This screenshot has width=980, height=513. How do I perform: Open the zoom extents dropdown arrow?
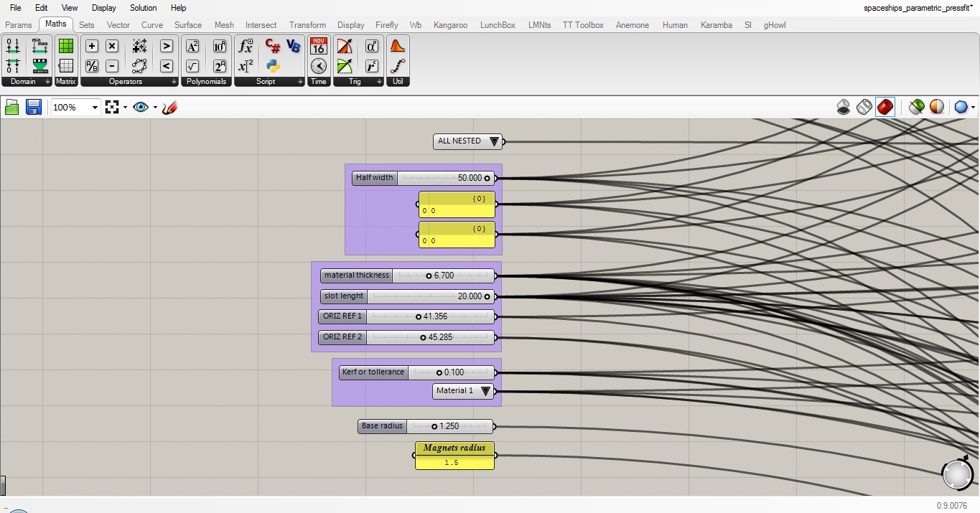[125, 108]
